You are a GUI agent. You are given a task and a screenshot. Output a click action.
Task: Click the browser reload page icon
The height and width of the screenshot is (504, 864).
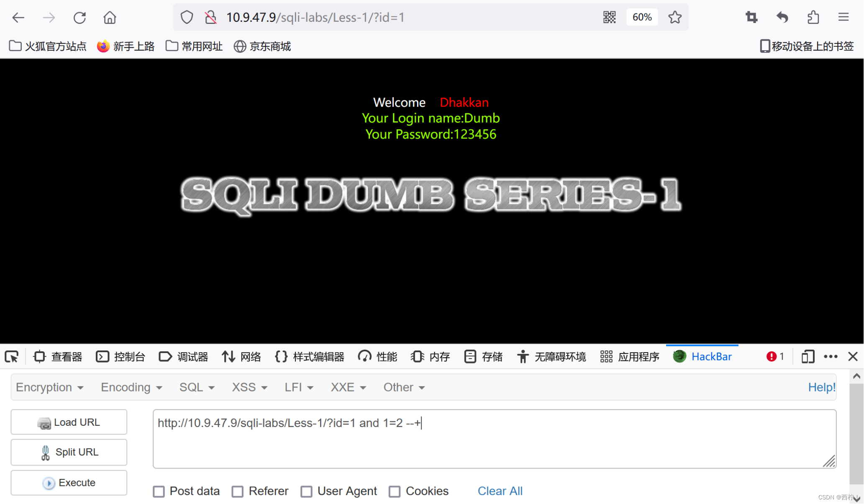[x=79, y=18]
